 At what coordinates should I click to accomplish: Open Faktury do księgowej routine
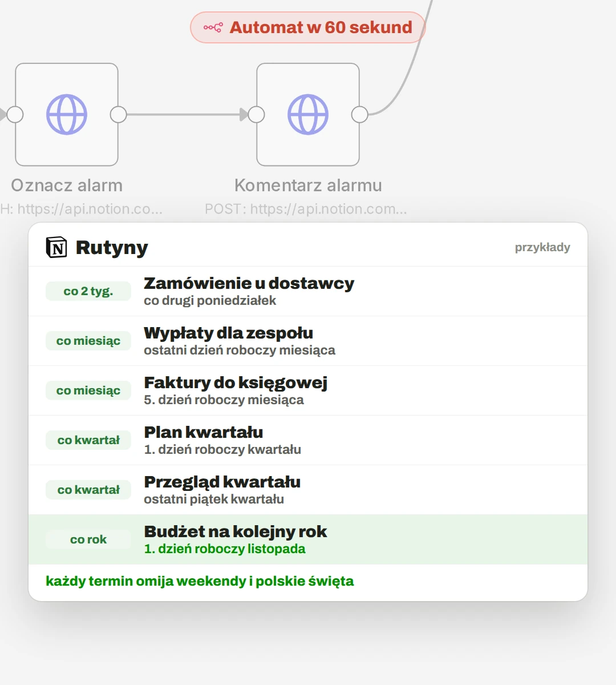pos(308,390)
